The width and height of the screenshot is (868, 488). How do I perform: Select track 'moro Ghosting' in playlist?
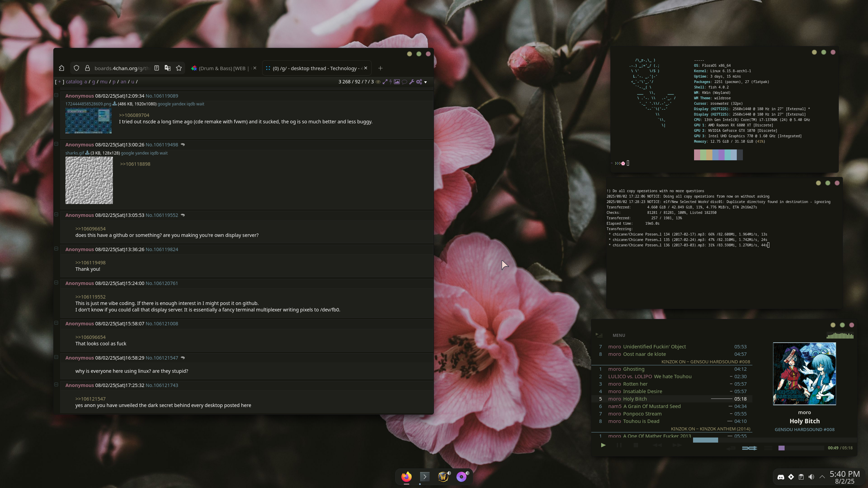point(672,369)
